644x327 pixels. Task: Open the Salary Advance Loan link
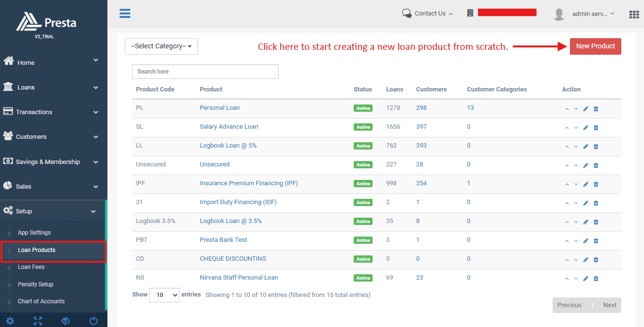point(229,127)
